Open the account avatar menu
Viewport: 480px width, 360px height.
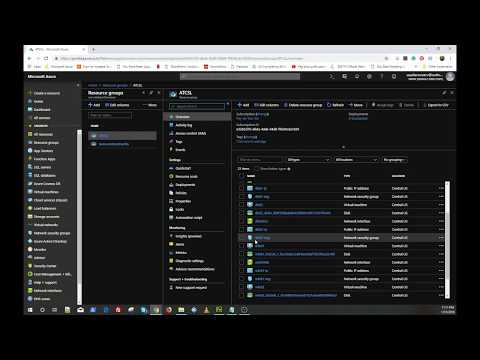click(x=450, y=77)
